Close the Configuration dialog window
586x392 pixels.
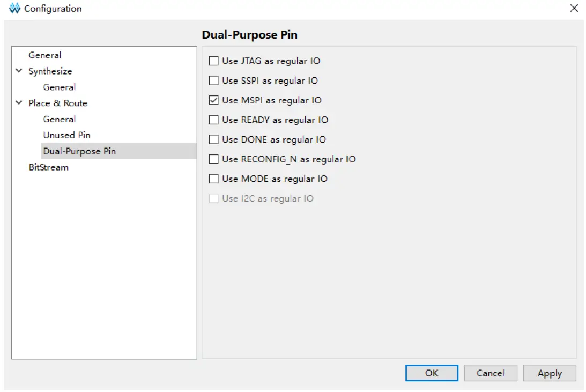coord(574,8)
